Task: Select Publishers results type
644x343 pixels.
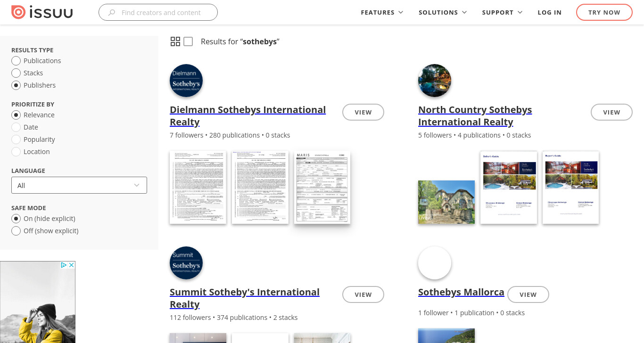Action: tap(16, 85)
